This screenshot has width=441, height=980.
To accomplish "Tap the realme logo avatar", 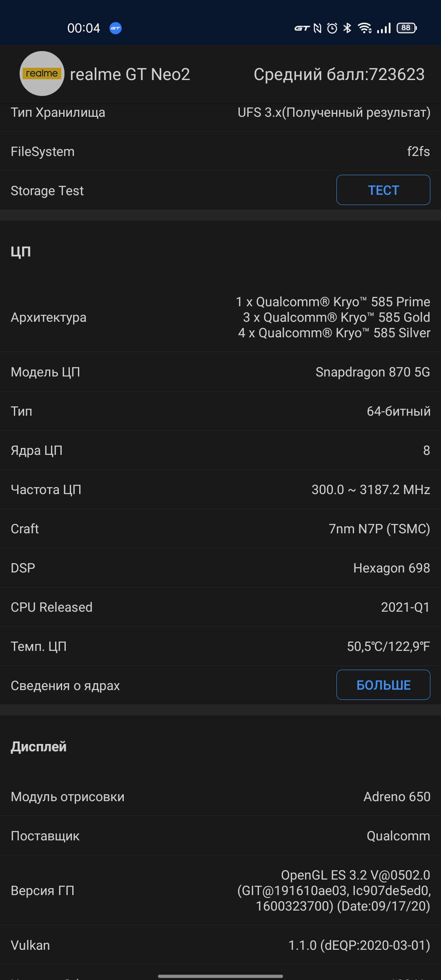I will point(42,73).
